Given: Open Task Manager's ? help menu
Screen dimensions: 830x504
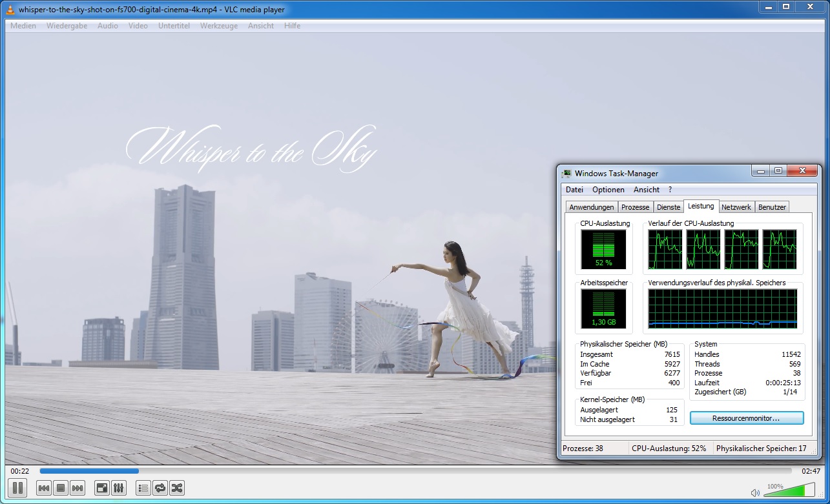Looking at the screenshot, I should point(670,190).
